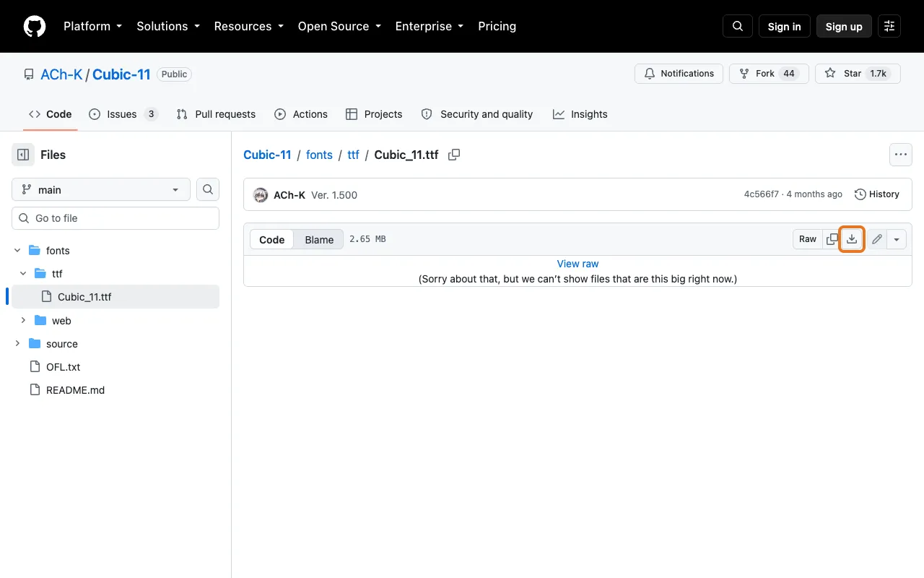Switch to the Blame view
Screen dimensions: 924x578
[319, 239]
